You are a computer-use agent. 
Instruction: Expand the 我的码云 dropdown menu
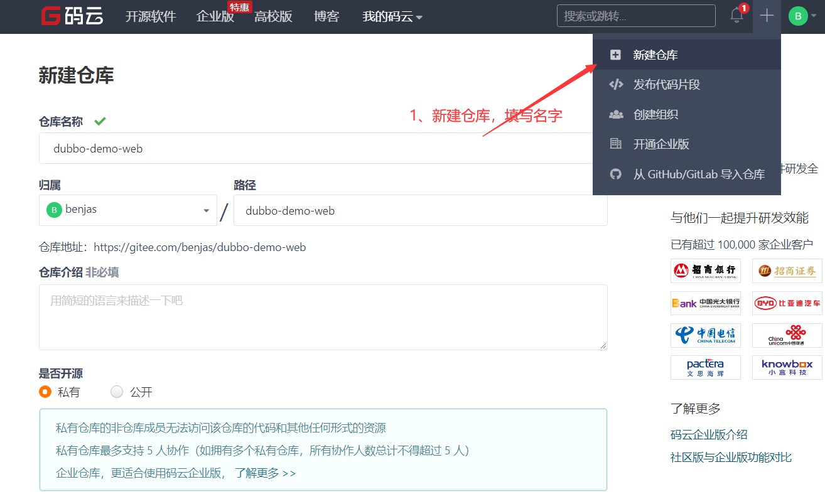(x=392, y=17)
